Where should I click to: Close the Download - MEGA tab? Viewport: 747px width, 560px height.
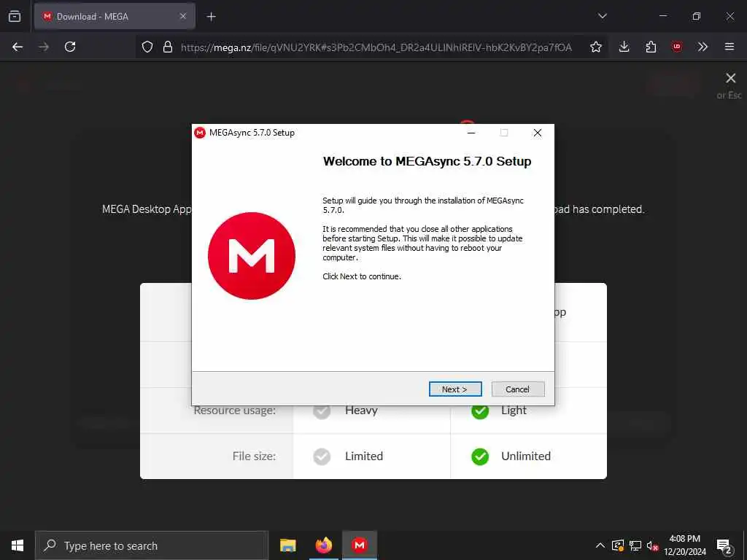[183, 16]
